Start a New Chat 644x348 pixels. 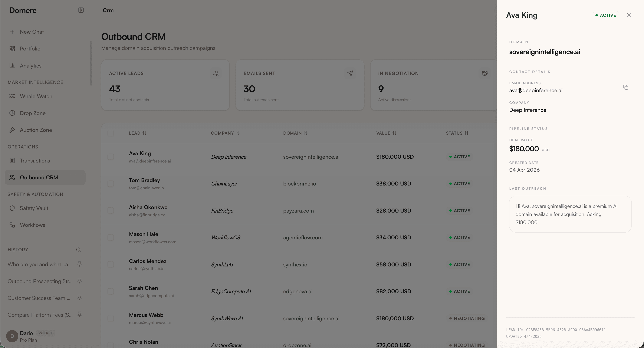(32, 32)
